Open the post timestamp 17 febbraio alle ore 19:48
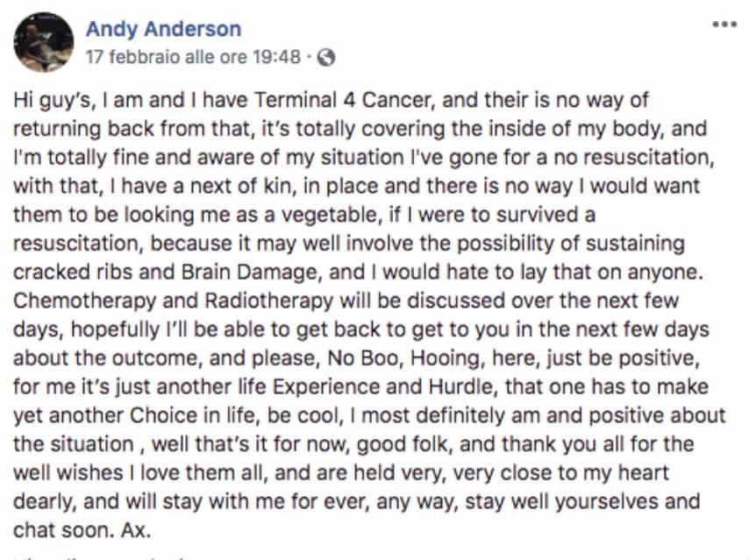Viewport: 749px width, 560px height. click(x=193, y=57)
